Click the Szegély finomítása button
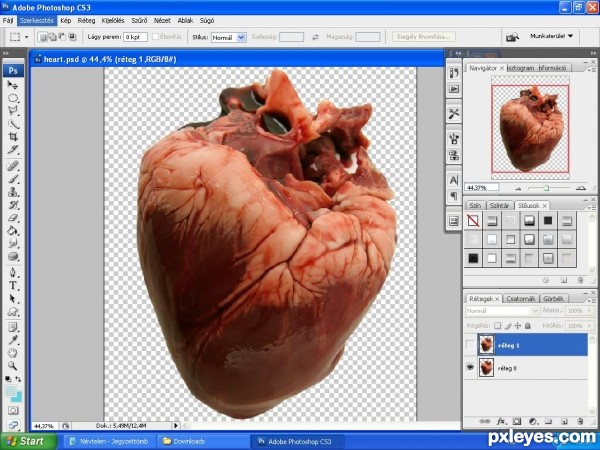The image size is (600, 450). [x=423, y=37]
